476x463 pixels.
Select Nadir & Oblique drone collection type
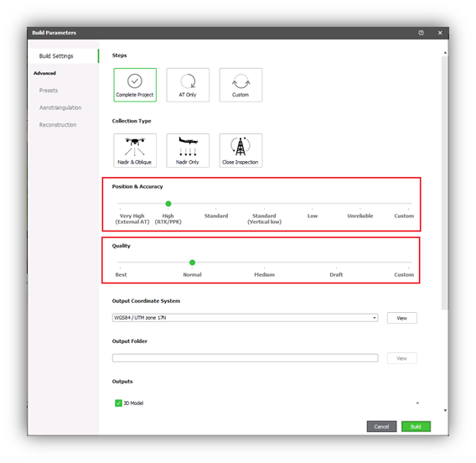(x=135, y=150)
